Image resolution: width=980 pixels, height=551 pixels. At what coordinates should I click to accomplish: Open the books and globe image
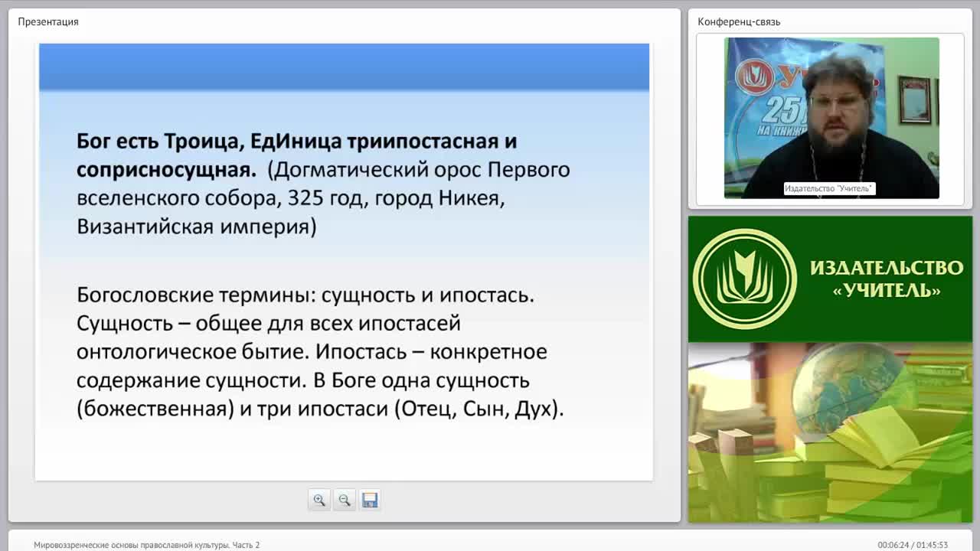(x=830, y=432)
